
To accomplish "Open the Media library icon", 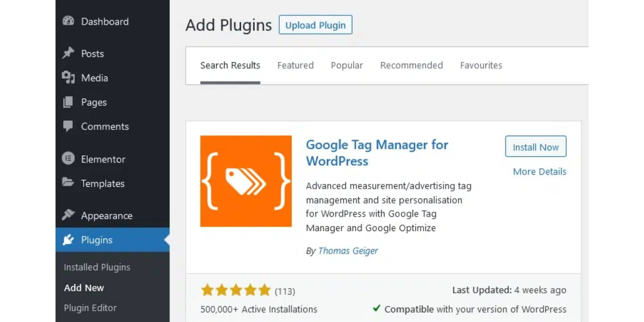I will tap(68, 77).
